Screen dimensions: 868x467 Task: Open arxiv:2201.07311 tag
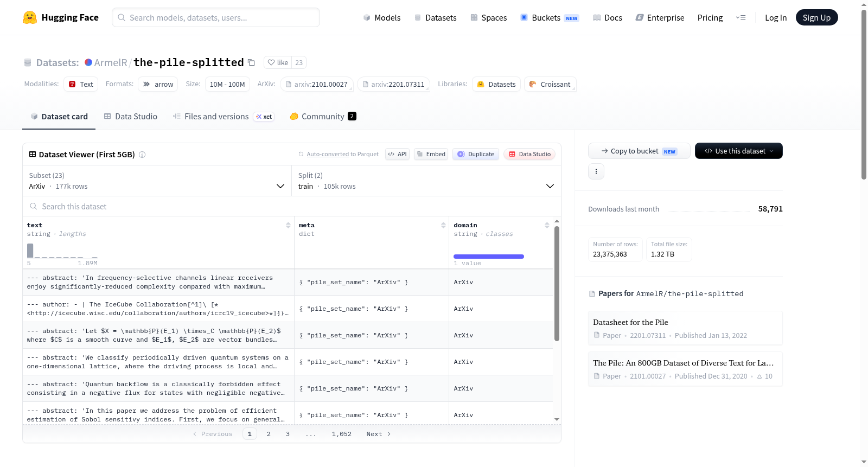tap(393, 84)
